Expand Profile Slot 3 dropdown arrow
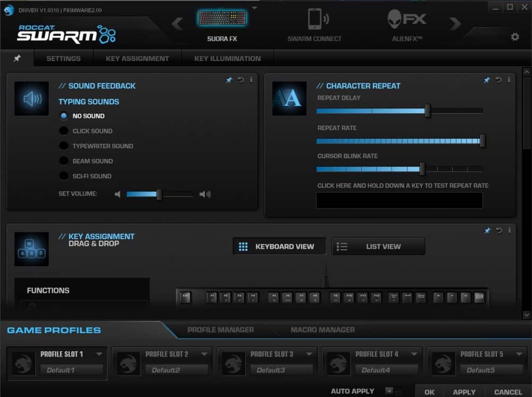The width and height of the screenshot is (532, 397). (309, 354)
